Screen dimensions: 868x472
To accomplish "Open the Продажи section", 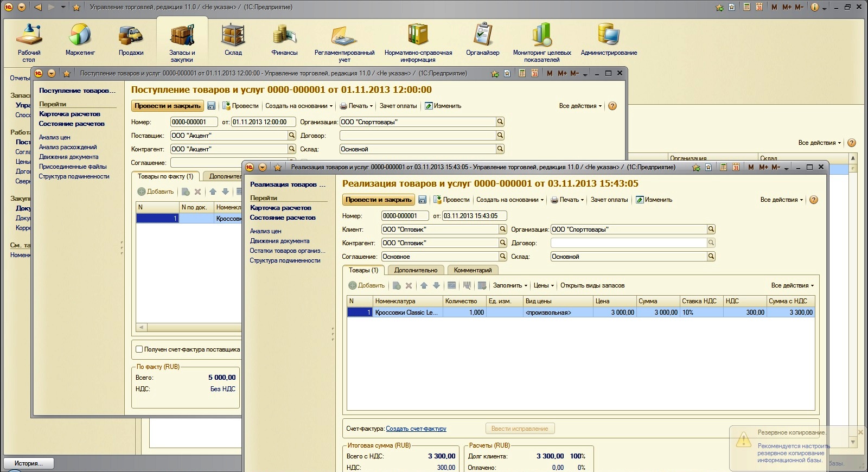I will pyautogui.click(x=131, y=40).
